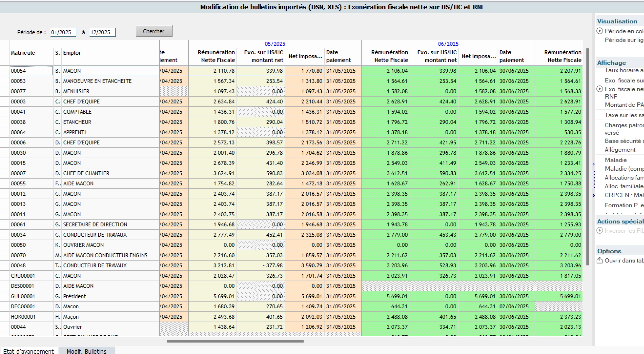Click the 'Période de' start date field
This screenshot has width=644, height=354.
point(63,32)
